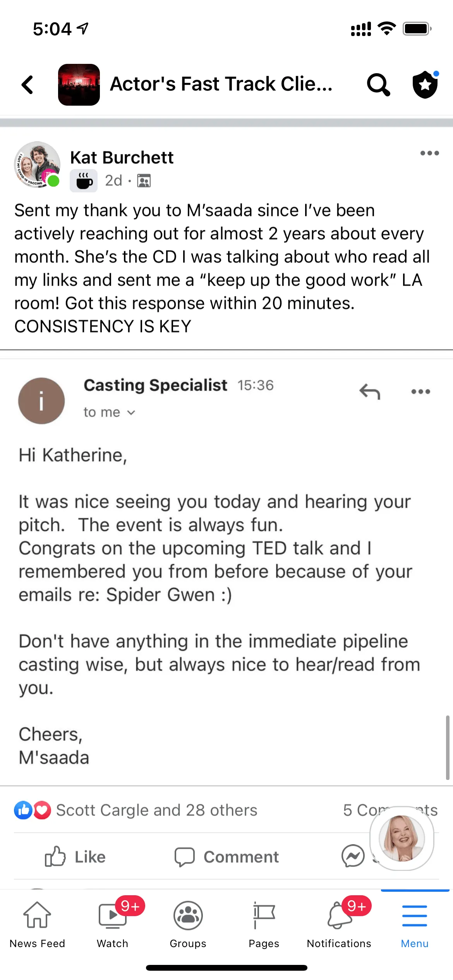The width and height of the screenshot is (453, 980).
Task: Expand the "to me" recipient details
Action: pyautogui.click(x=109, y=412)
